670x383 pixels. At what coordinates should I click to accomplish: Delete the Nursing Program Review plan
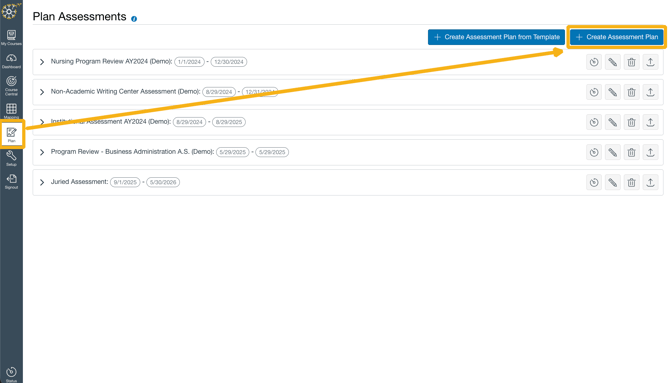click(632, 62)
